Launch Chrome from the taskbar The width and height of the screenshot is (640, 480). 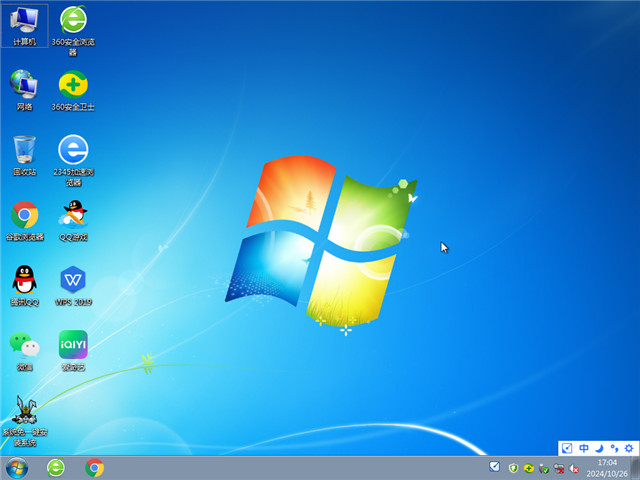coord(95,468)
